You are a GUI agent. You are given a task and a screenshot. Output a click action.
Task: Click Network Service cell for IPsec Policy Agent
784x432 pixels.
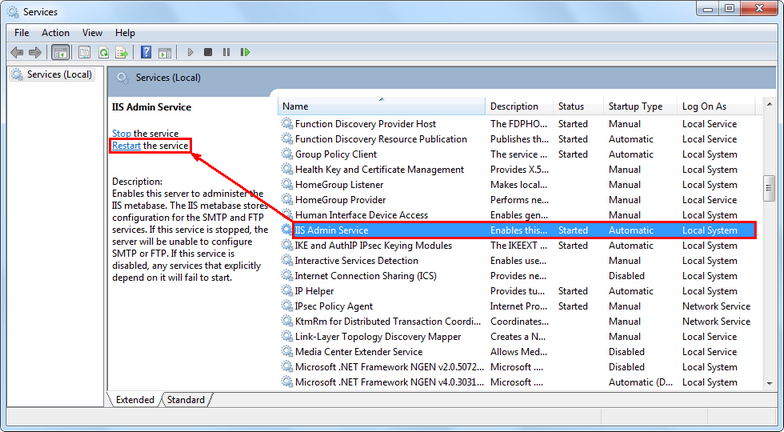click(716, 306)
